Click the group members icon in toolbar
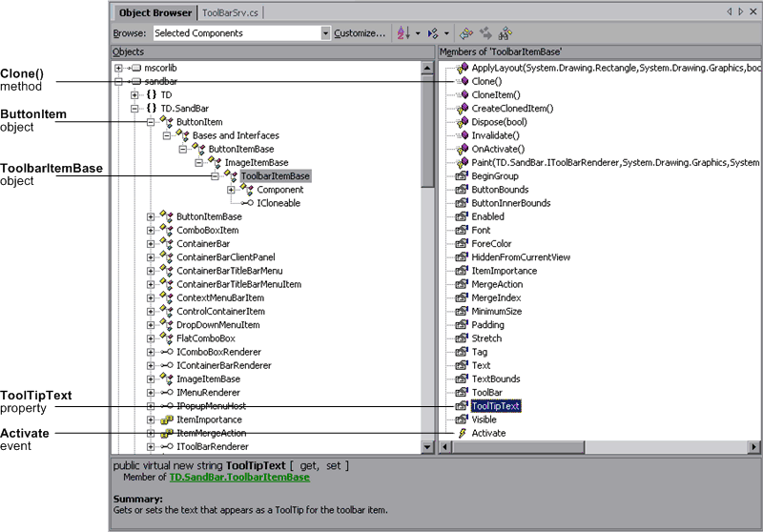The image size is (763, 532). [433, 33]
